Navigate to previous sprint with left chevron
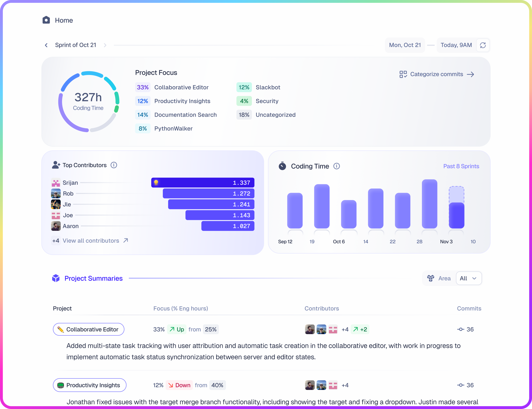The image size is (532, 409). 46,45
